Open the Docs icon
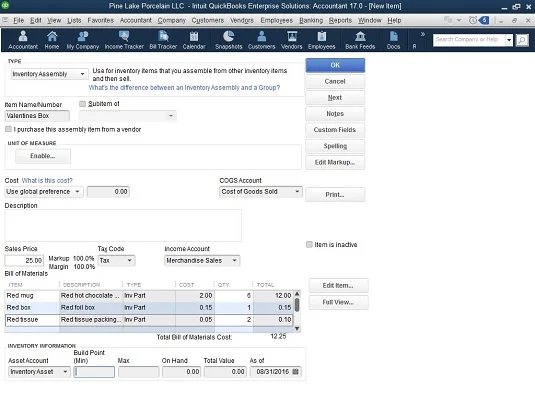This screenshot has height=401, width=535. [x=393, y=40]
